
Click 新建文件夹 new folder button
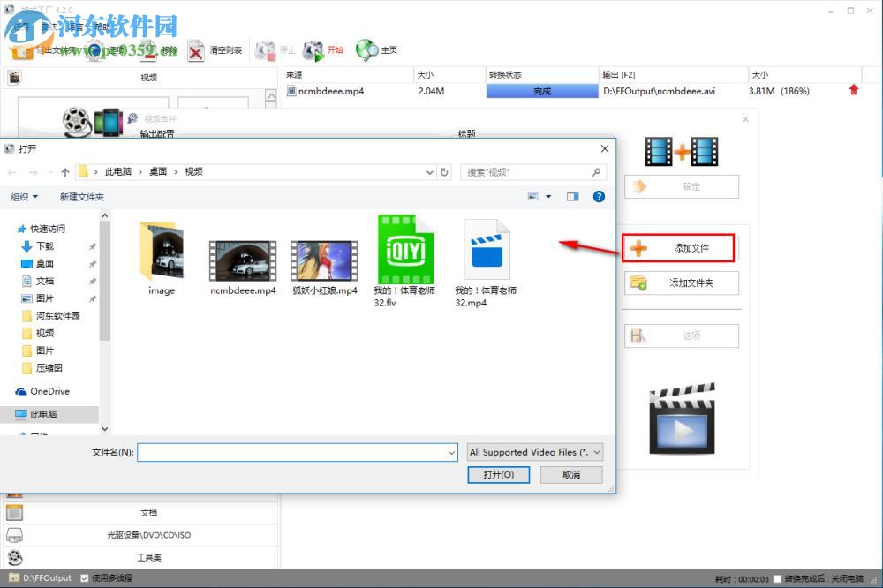pos(82,197)
